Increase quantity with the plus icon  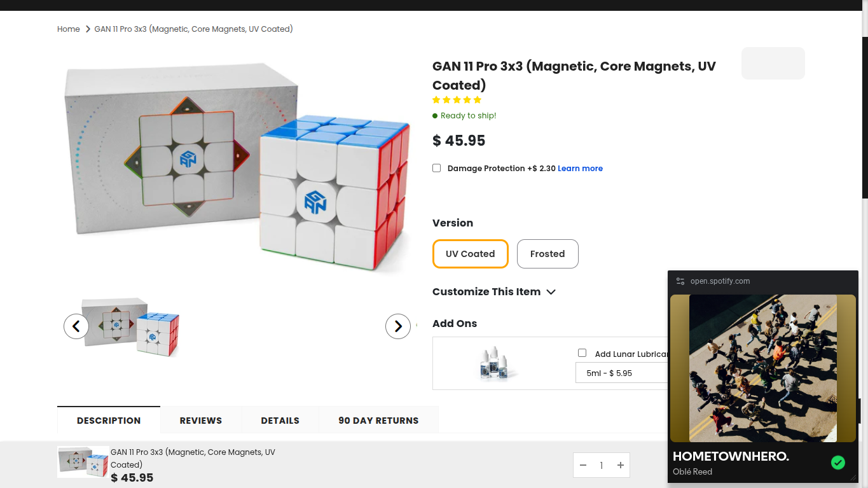(x=621, y=466)
